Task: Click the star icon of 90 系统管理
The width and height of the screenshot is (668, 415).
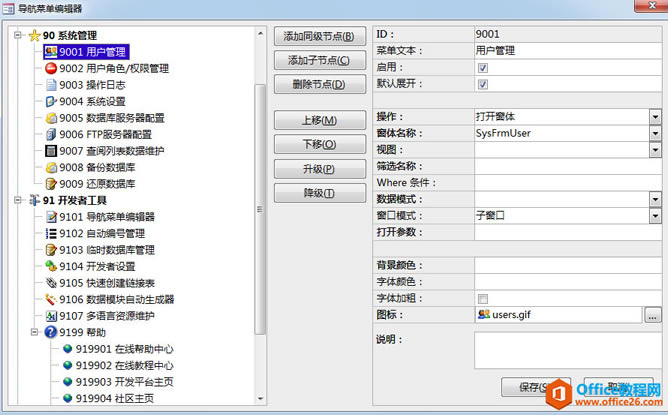Action: pos(35,35)
